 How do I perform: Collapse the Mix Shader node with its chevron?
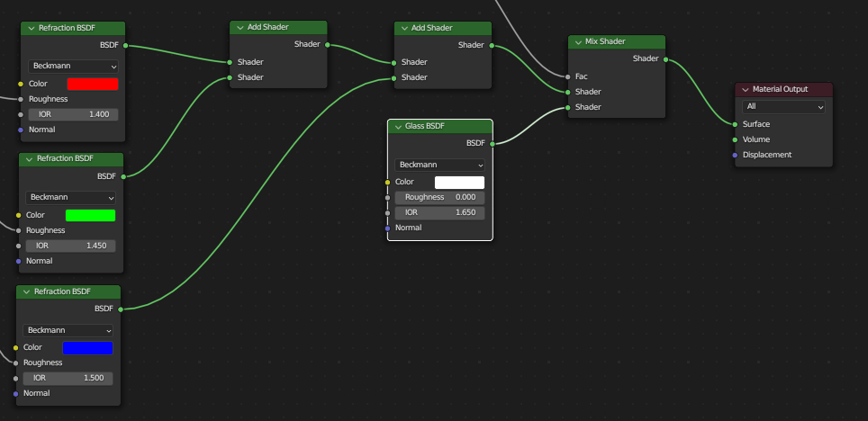click(579, 42)
